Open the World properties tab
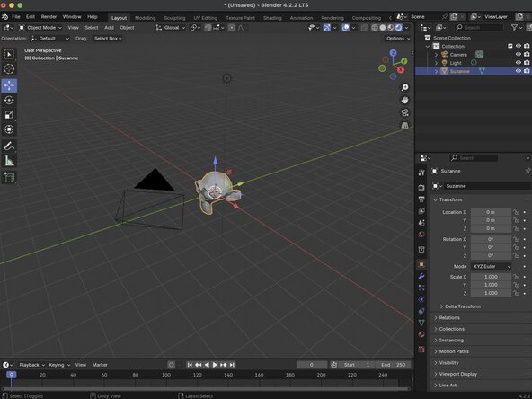Screen dimensions: 532x399 (x=421, y=235)
